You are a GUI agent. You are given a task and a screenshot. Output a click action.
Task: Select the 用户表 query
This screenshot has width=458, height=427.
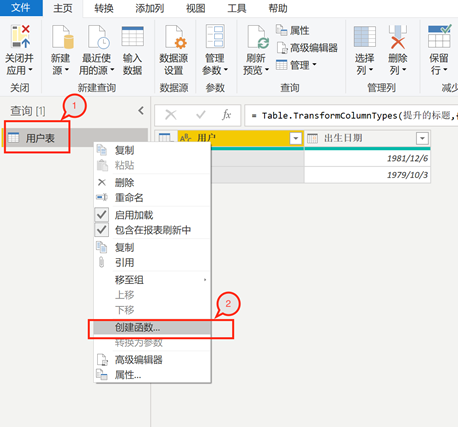point(75,138)
